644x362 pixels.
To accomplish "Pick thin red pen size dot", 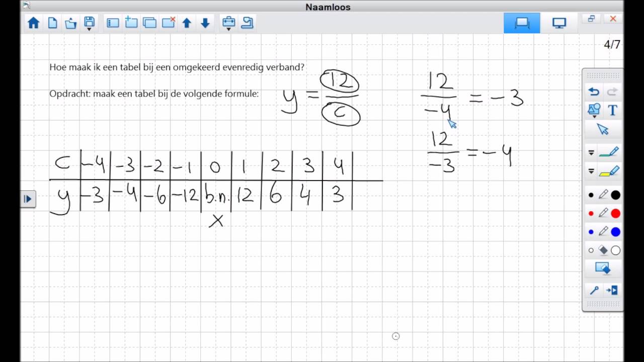I will [591, 214].
